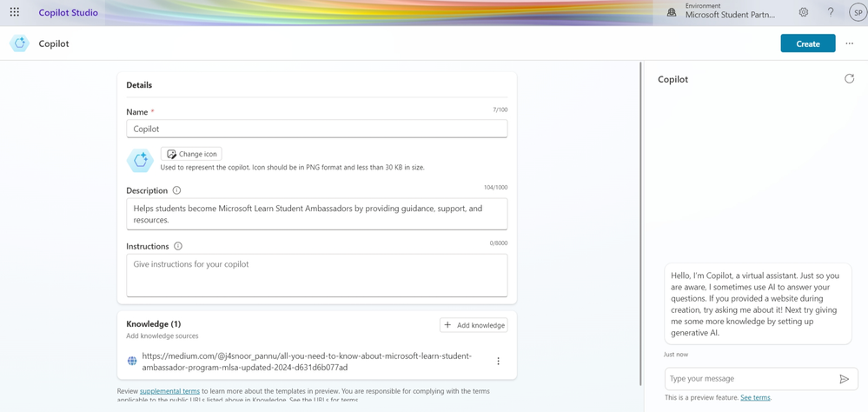Click the copilot icon preview in Details
This screenshot has height=412, width=868.
(141, 161)
